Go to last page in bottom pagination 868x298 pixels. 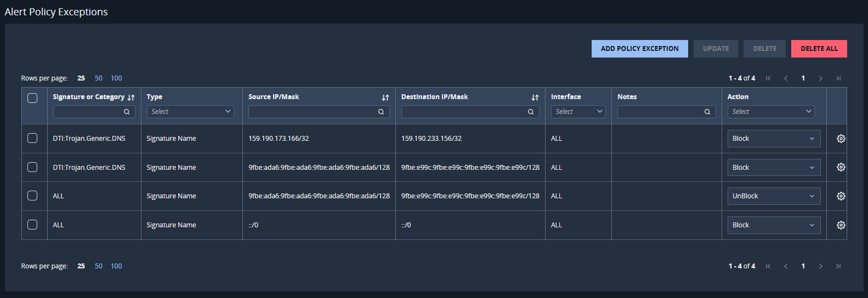pyautogui.click(x=838, y=266)
